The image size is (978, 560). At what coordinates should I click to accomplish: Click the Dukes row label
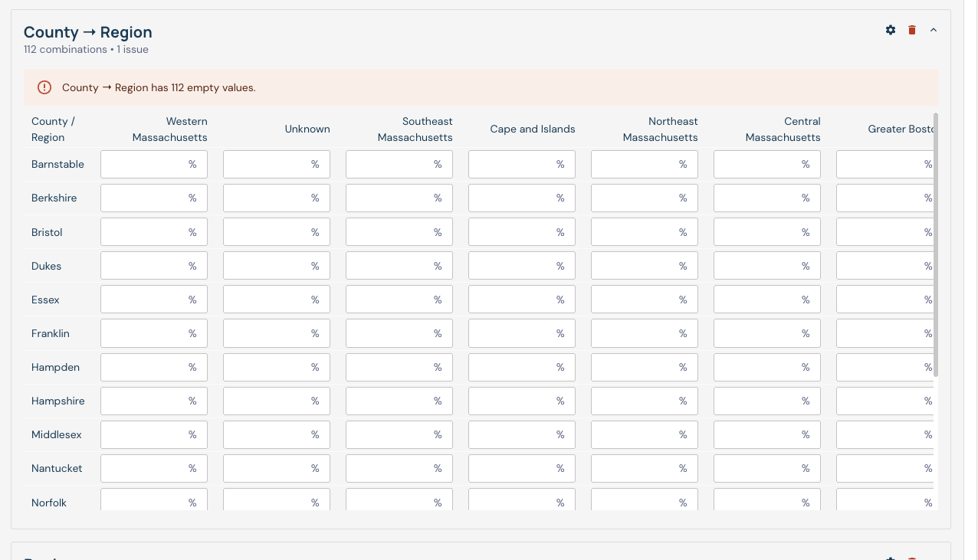46,266
